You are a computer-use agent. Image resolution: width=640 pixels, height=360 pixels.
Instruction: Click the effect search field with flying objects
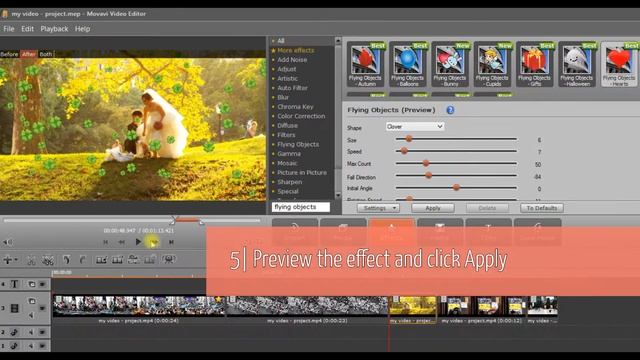click(301, 207)
